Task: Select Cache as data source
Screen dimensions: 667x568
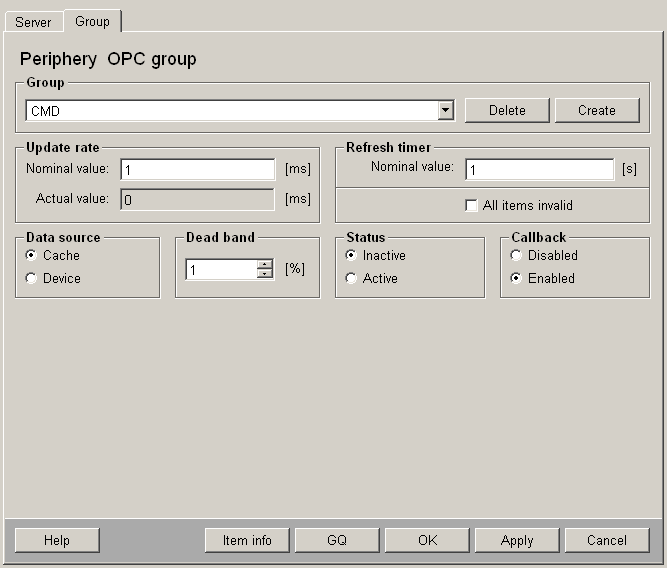Action: 31,256
